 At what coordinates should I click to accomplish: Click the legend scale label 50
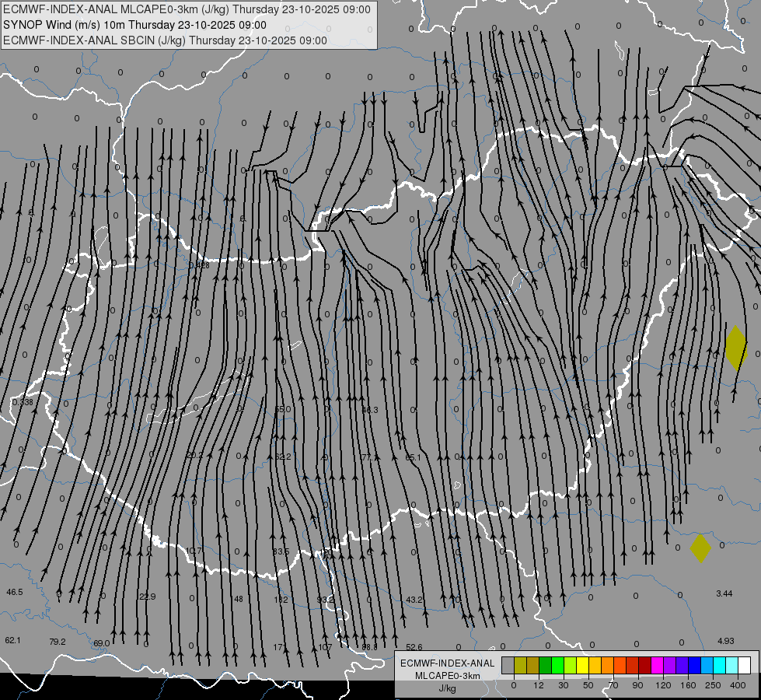pyautogui.click(x=588, y=685)
